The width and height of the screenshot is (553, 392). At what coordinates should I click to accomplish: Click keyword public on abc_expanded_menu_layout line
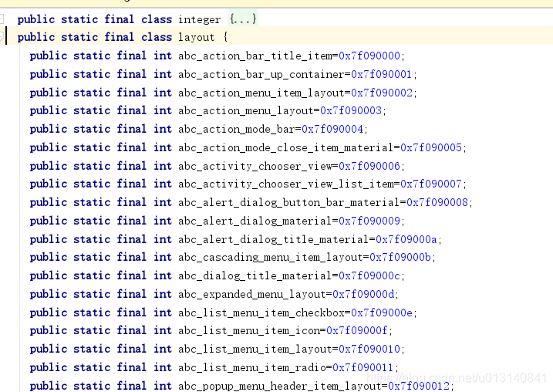click(x=49, y=294)
